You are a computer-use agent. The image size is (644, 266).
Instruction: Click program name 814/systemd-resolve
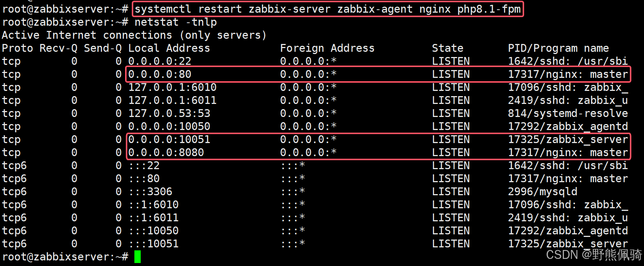(x=568, y=113)
